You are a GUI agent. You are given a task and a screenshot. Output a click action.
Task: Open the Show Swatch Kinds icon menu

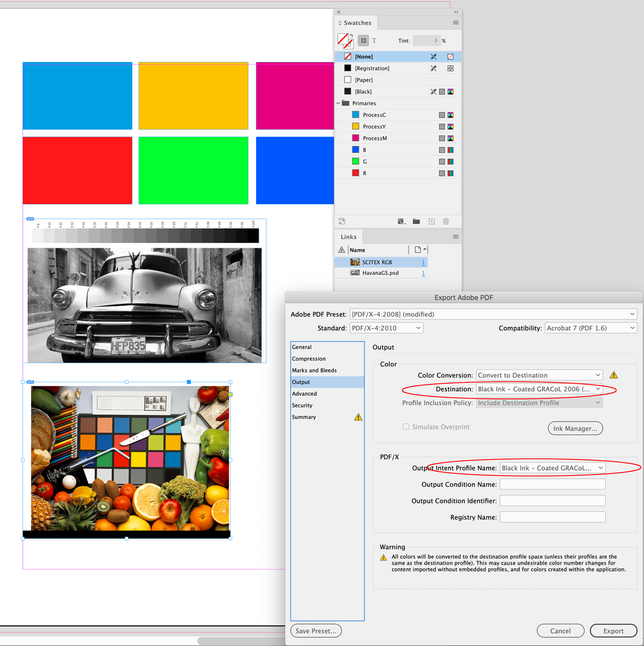tap(402, 221)
